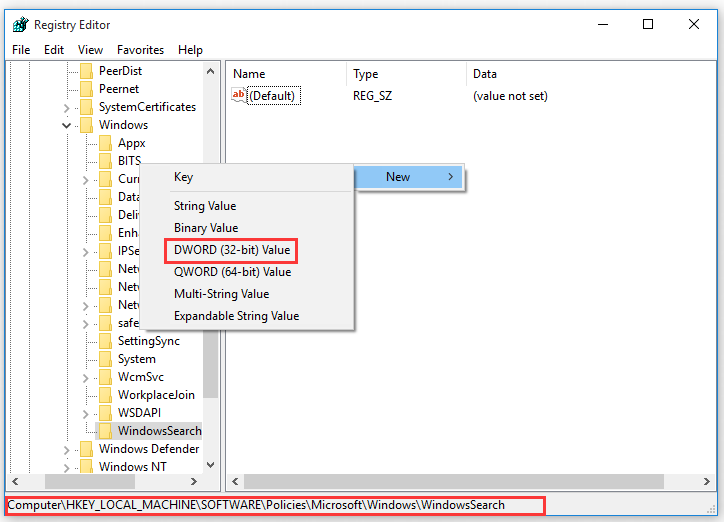Click the WindowsSearch folder icon
Image resolution: width=724 pixels, height=522 pixels.
coord(105,431)
